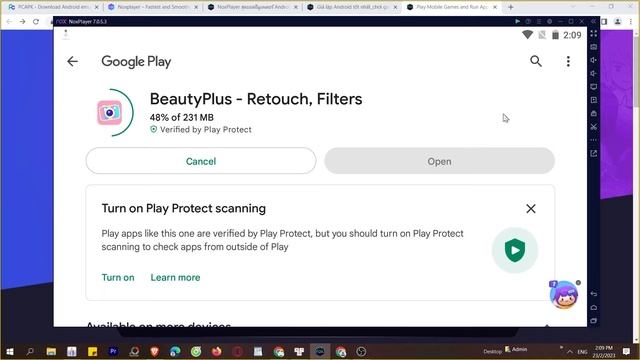640x360 pixels.
Task: Open File Explorer from taskbar
Action: click(51, 351)
